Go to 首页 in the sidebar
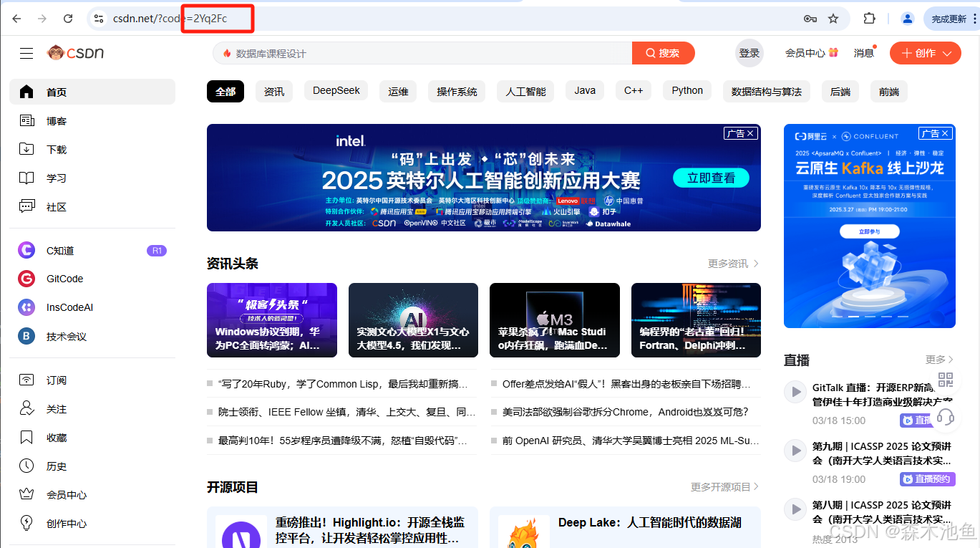The width and height of the screenshot is (980, 548). (x=92, y=92)
